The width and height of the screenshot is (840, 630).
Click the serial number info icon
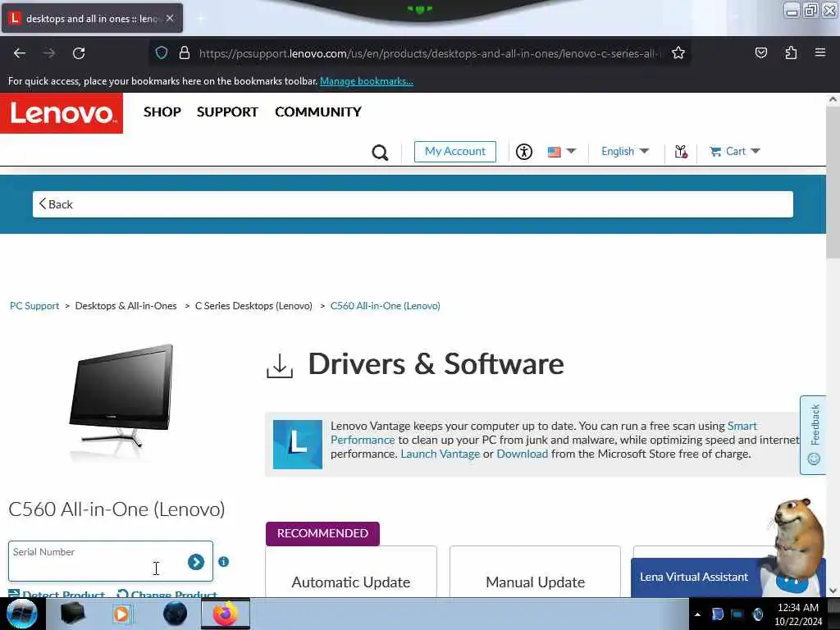tap(224, 562)
